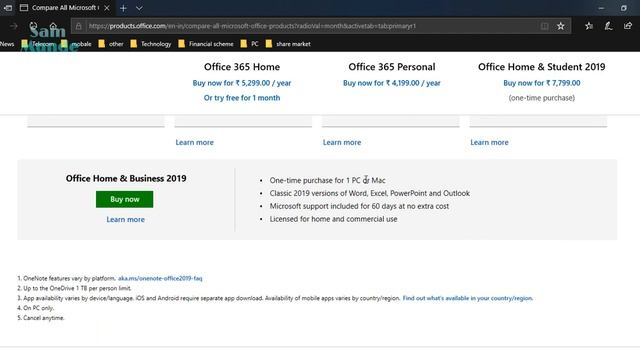This screenshot has height=360, width=640.
Task: Open reading view icon in address bar
Action: click(544, 26)
